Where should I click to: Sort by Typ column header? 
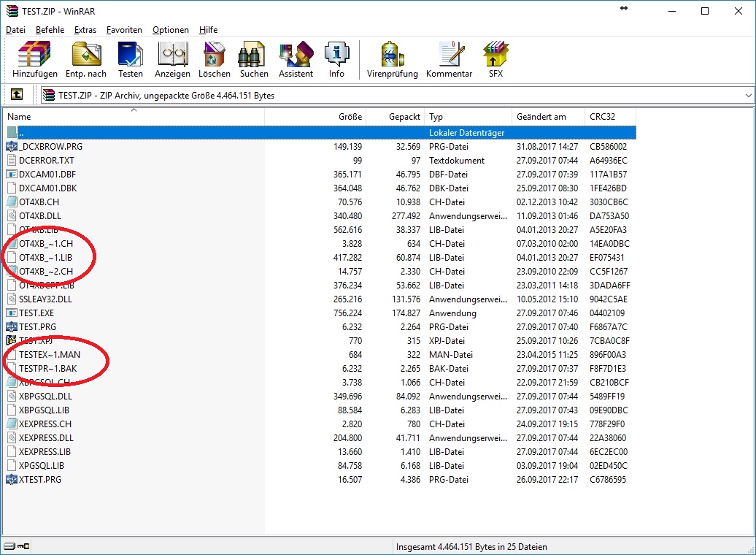pos(468,117)
